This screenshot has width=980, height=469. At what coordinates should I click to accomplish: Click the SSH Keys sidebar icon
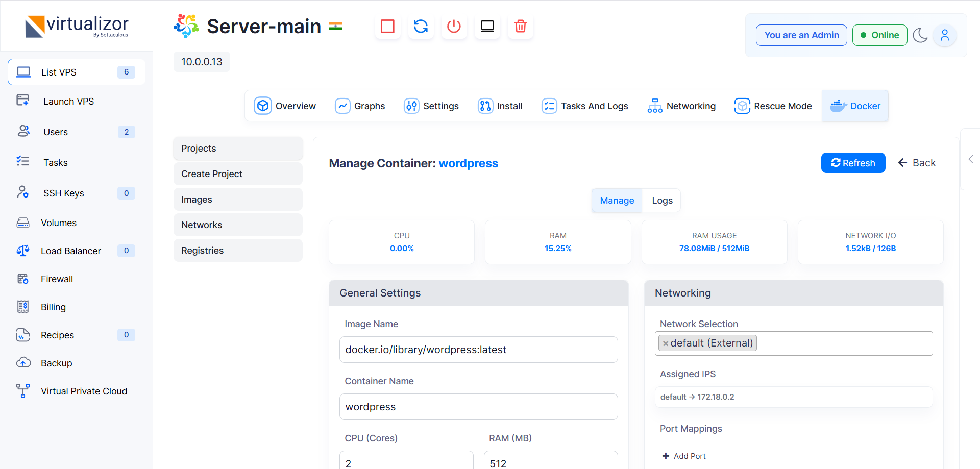[23, 192]
